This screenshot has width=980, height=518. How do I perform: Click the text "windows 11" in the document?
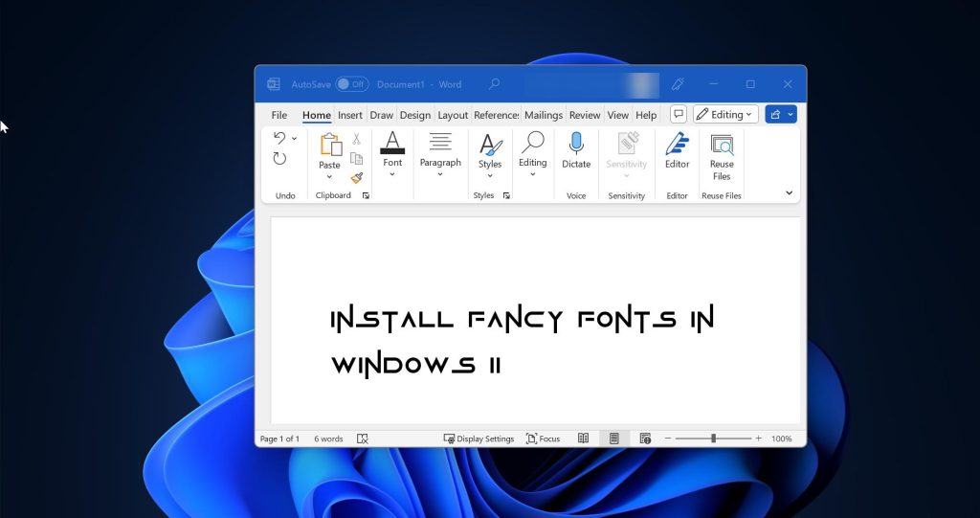[415, 364]
